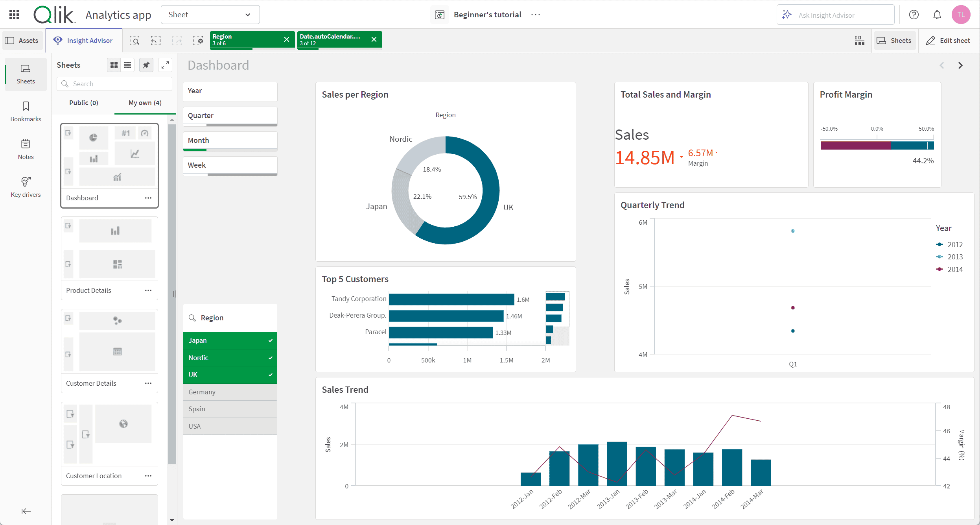Select Nordic in Region filter

pos(229,358)
